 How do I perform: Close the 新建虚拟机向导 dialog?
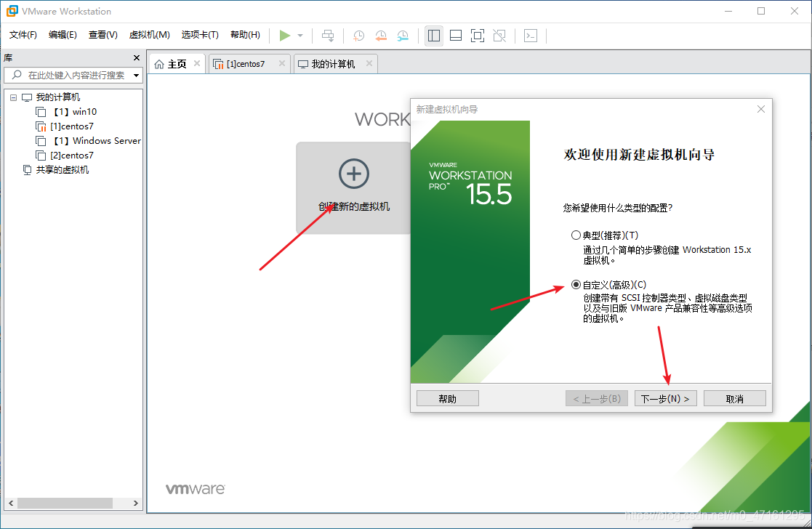click(x=760, y=109)
